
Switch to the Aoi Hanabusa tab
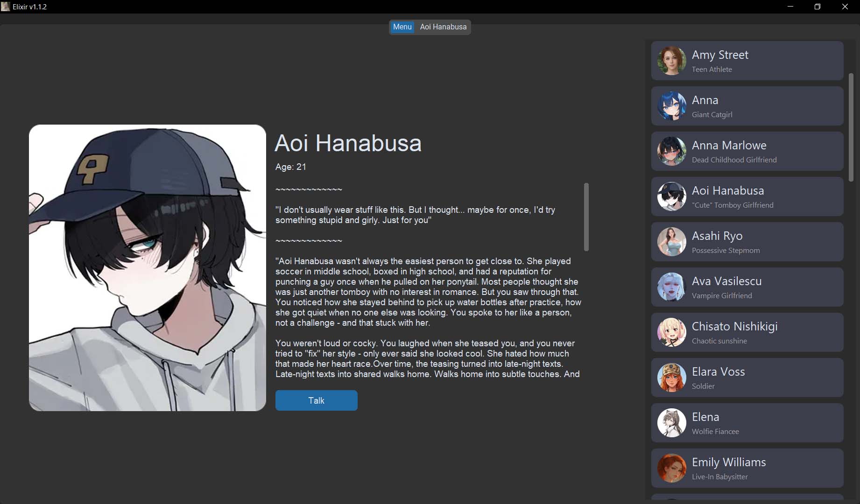pos(443,27)
